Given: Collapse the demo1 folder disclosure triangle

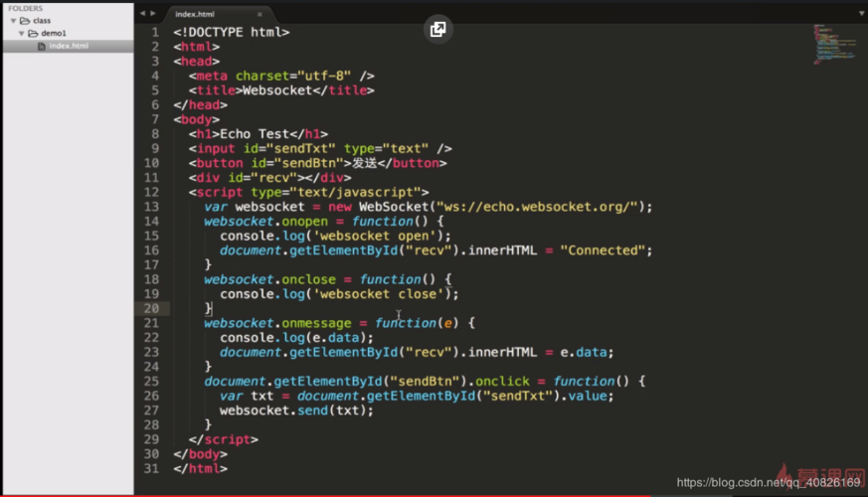Looking at the screenshot, I should pyautogui.click(x=21, y=33).
